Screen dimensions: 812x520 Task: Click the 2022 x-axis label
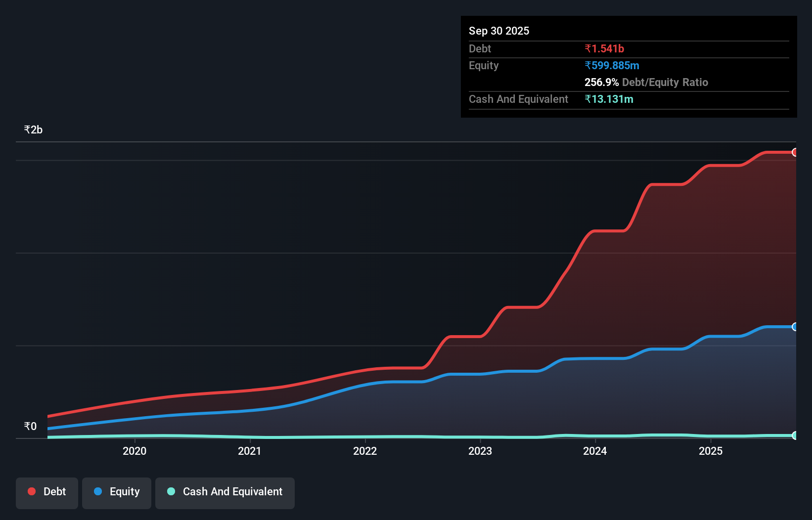(x=365, y=451)
